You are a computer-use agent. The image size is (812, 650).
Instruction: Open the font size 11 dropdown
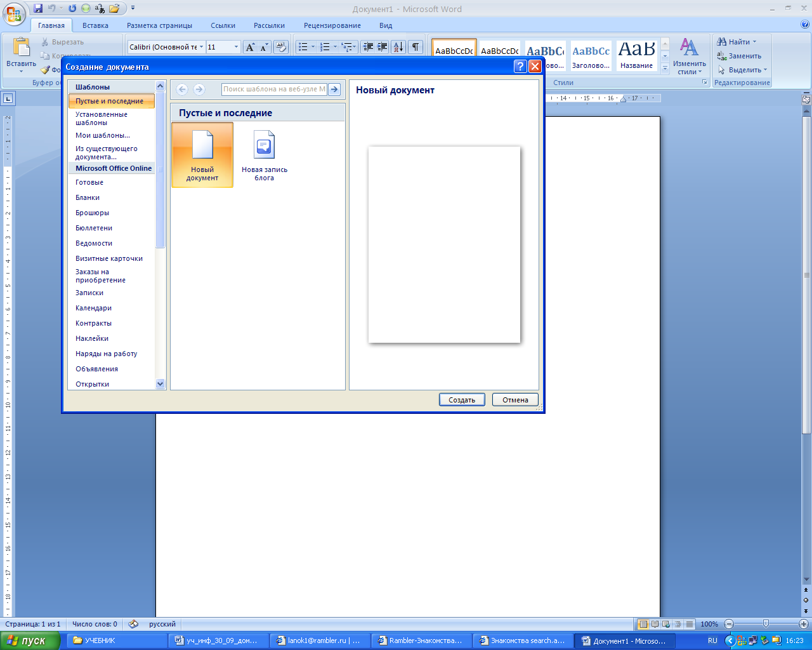[237, 47]
